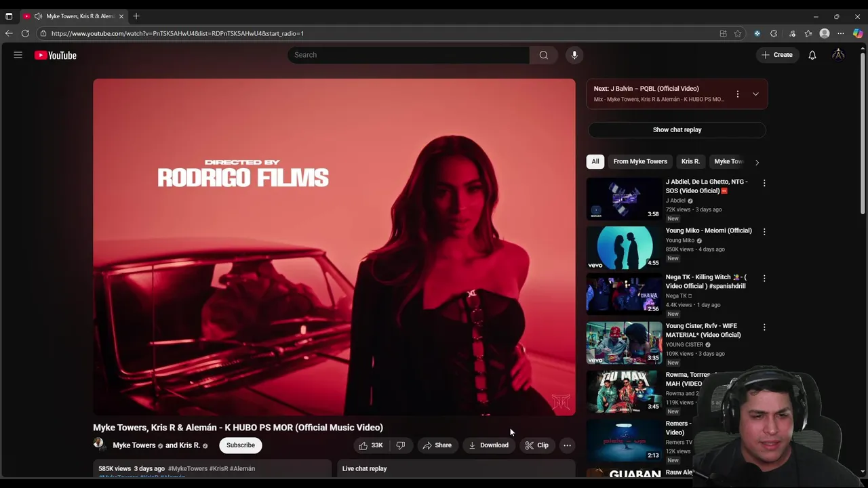This screenshot has height=488, width=868.
Task: Open options menu for the Next mix panel
Action: pyautogui.click(x=738, y=94)
